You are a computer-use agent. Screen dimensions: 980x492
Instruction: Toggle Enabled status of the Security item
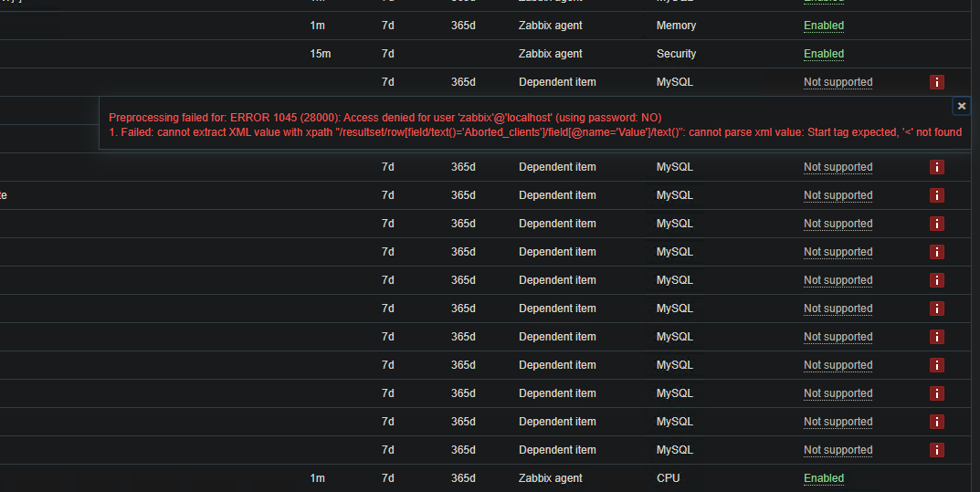point(823,54)
